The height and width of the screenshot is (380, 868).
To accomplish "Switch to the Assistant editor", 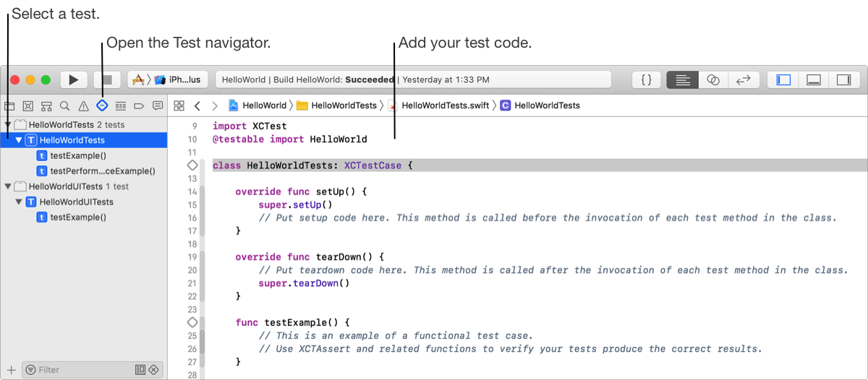I will click(712, 79).
